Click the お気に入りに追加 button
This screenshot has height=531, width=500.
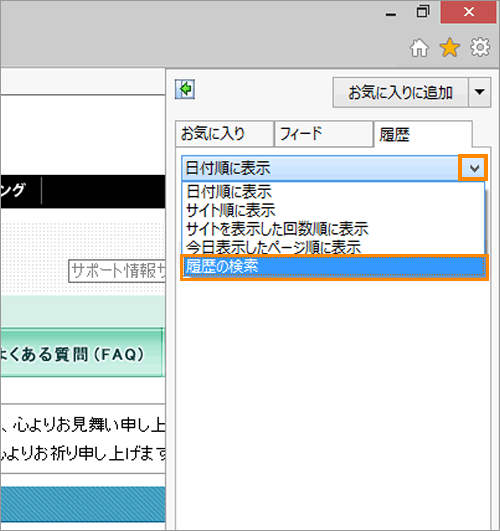pyautogui.click(x=400, y=92)
